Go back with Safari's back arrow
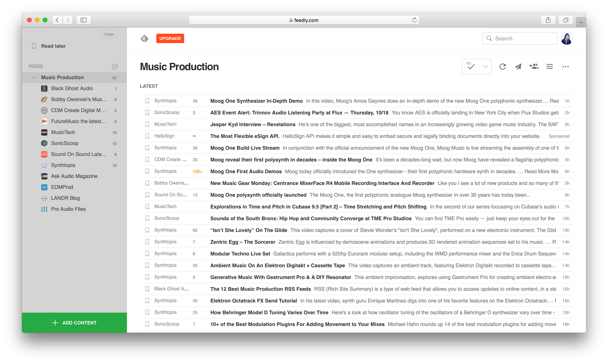 click(57, 20)
